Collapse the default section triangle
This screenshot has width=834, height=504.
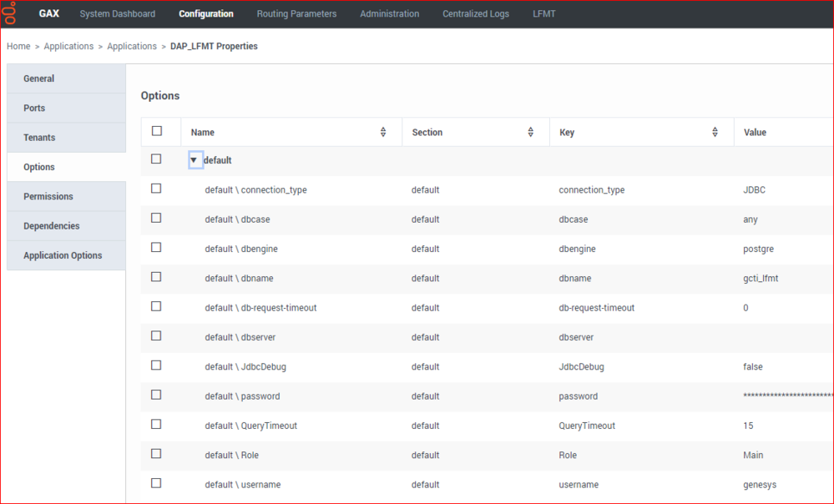coord(195,160)
